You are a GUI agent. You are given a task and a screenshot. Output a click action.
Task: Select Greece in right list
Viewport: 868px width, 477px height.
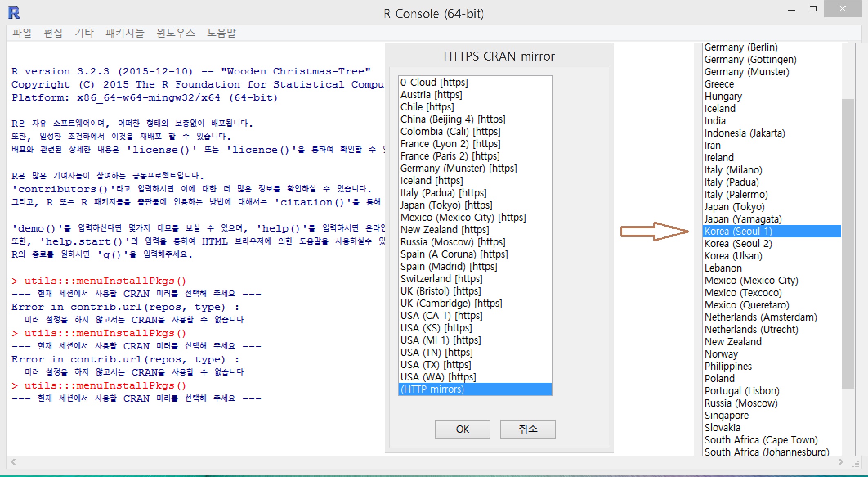pyautogui.click(x=772, y=84)
